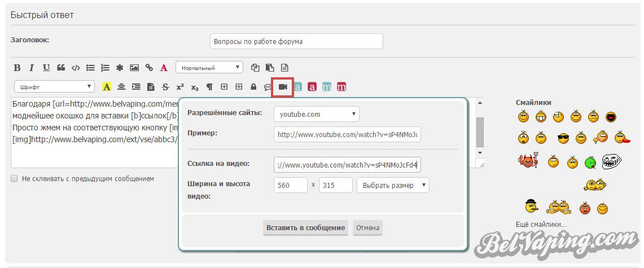Insert the dark smiley with red lips
This screenshot has width=644, height=268.
pyautogui.click(x=611, y=117)
